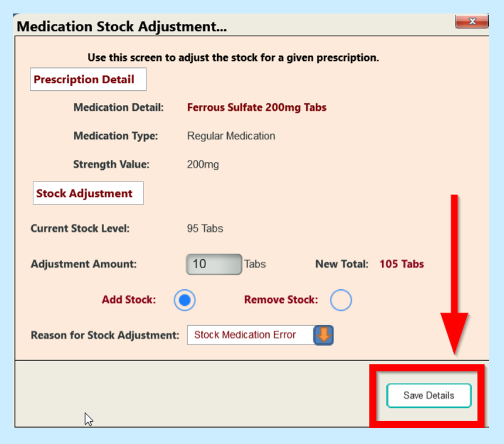Click the Current Stock Level 95 Tabs value
This screenshot has width=504, height=444.
tap(205, 228)
